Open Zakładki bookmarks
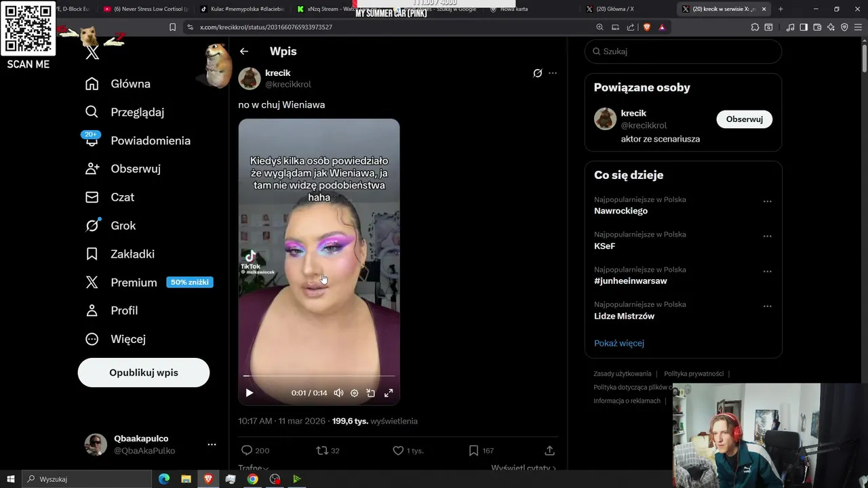The width and height of the screenshot is (868, 488). [119, 254]
